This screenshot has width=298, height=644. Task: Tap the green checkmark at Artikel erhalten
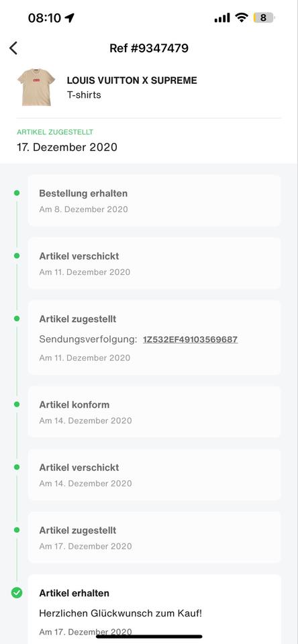tap(17, 592)
